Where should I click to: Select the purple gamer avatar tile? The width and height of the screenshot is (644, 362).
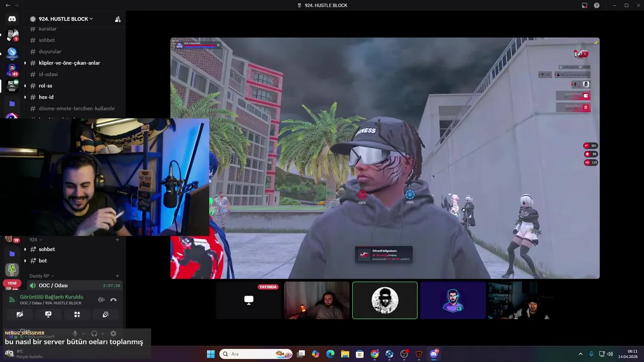click(453, 300)
